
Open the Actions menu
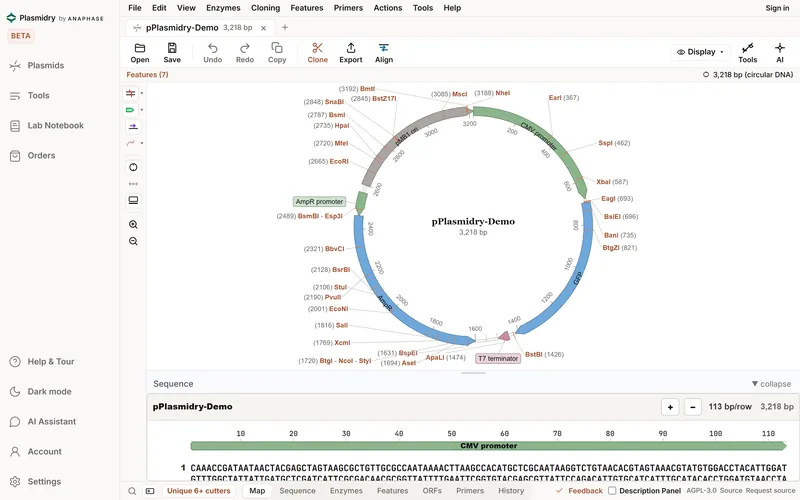pyautogui.click(x=388, y=8)
